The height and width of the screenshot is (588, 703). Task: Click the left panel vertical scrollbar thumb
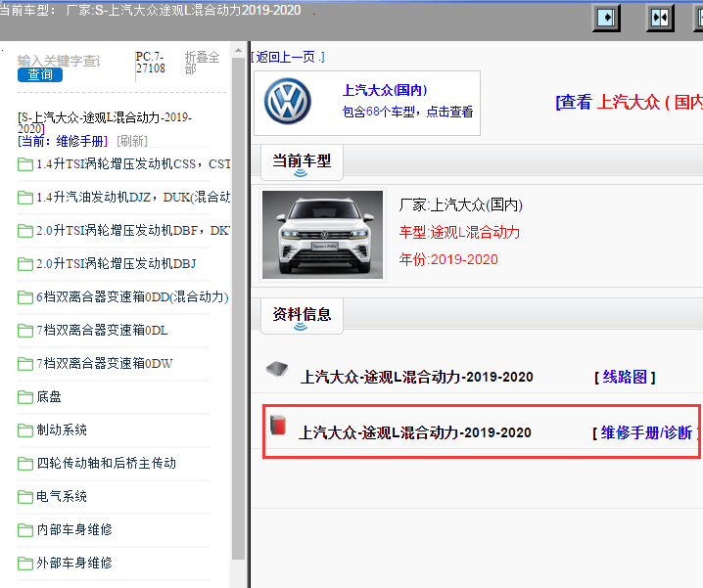238,308
